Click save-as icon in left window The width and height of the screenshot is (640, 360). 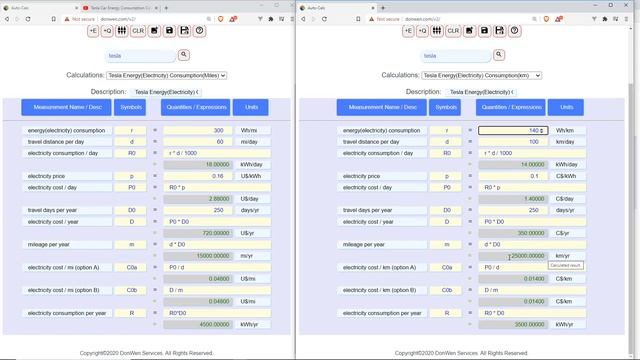(x=184, y=31)
